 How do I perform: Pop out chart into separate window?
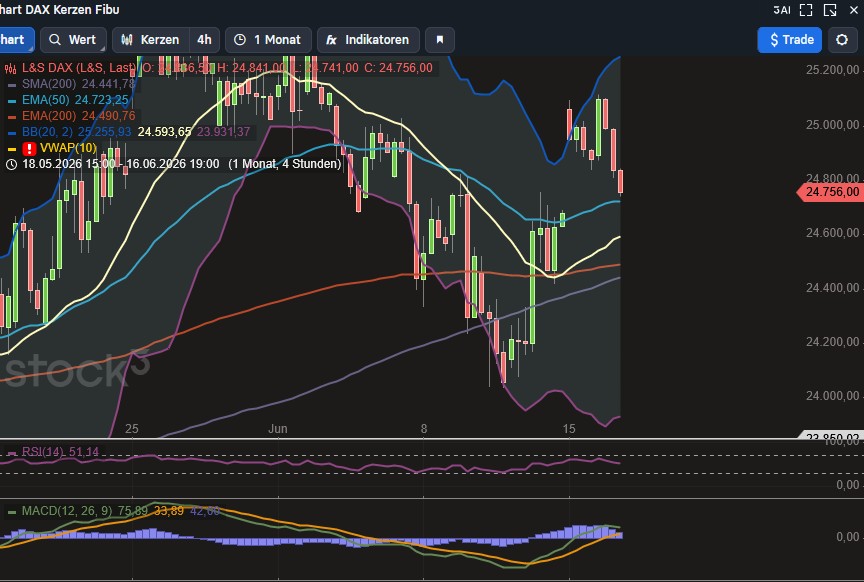(x=830, y=10)
